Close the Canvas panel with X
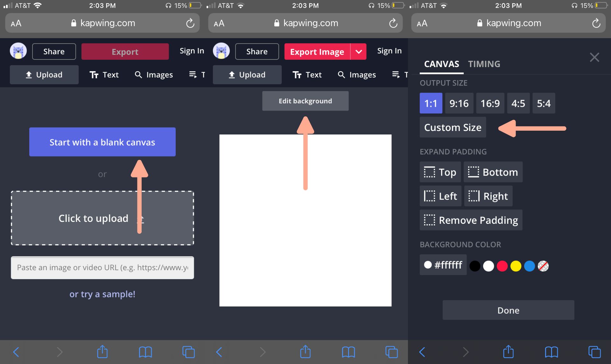Viewport: 611px width, 364px height. click(x=594, y=58)
